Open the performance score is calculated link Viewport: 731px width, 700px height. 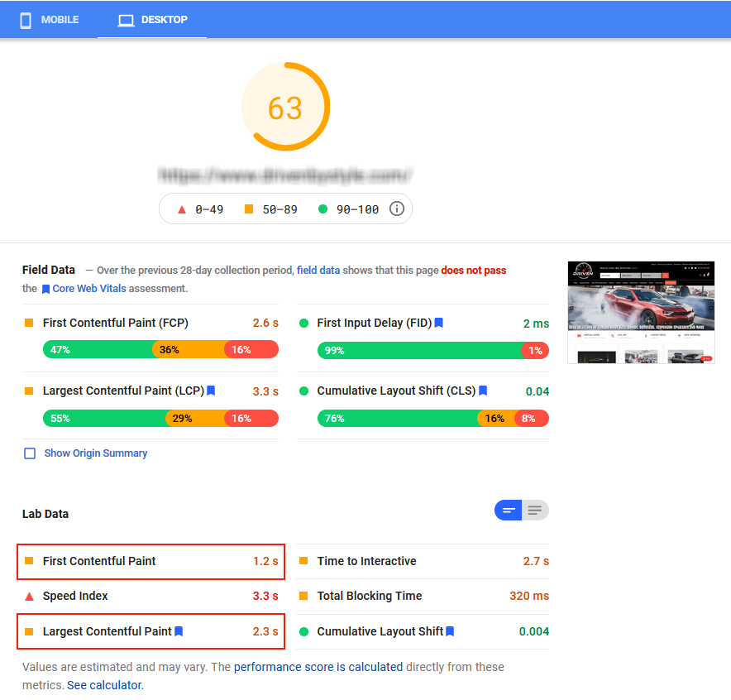318,666
